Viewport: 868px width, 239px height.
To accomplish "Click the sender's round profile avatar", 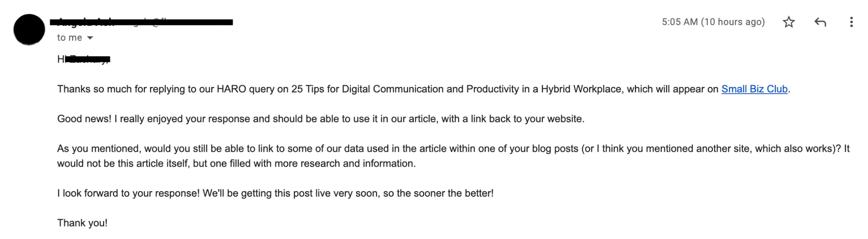I will click(29, 30).
